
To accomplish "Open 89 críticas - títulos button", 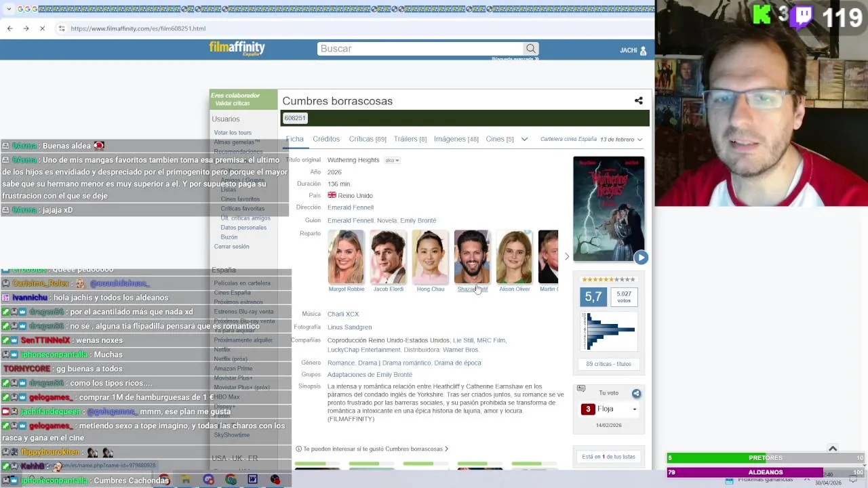I will [x=608, y=364].
